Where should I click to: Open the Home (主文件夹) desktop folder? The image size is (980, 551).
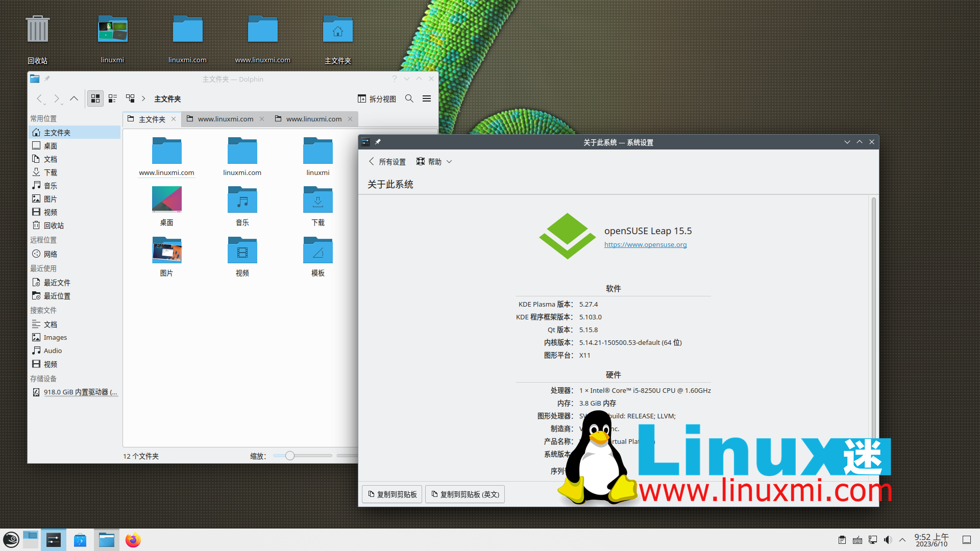[337, 38]
